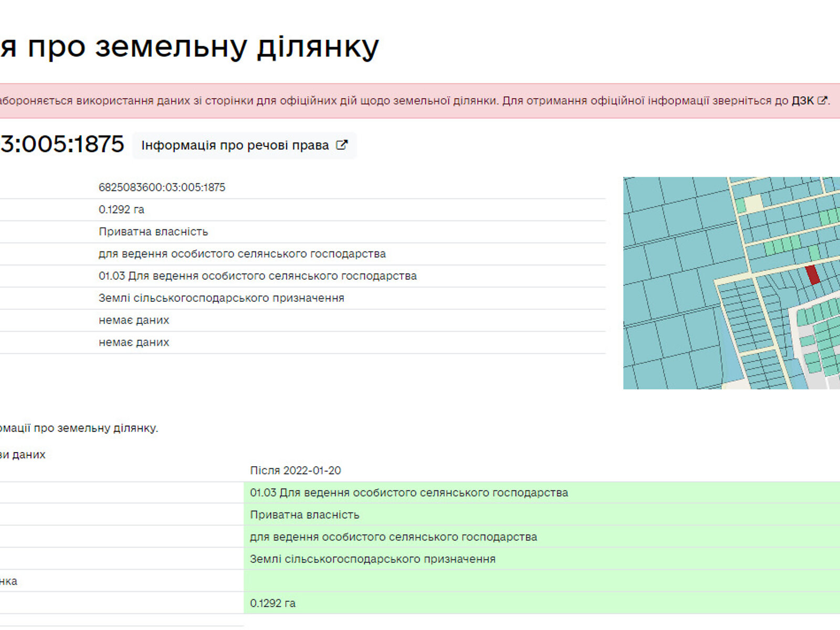The width and height of the screenshot is (840, 630).
Task: Click 'Приватна власність' in the top details table
Action: point(153,232)
